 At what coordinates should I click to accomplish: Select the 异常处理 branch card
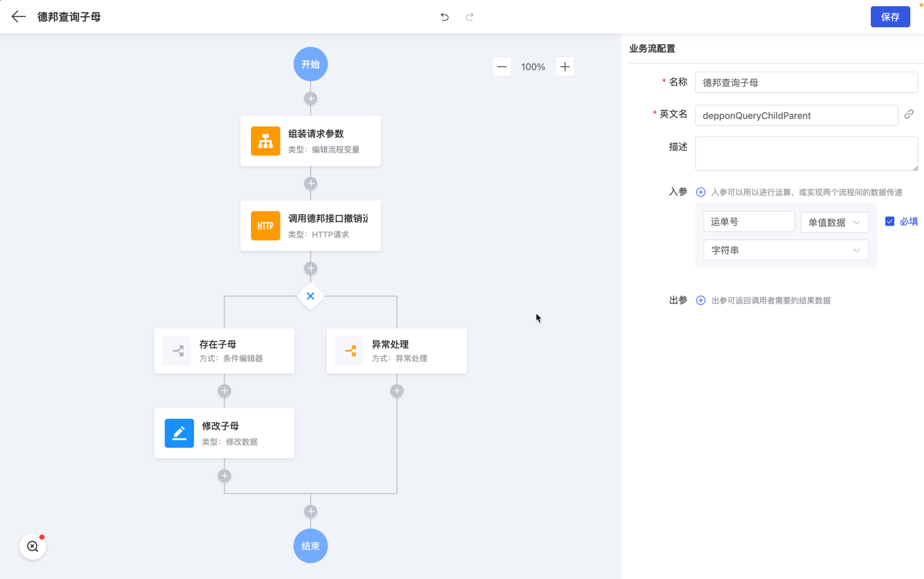tap(397, 351)
